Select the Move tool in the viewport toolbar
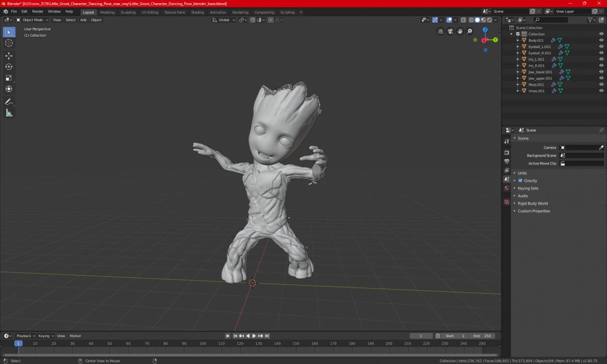Image resolution: width=607 pixels, height=364 pixels. (8, 55)
